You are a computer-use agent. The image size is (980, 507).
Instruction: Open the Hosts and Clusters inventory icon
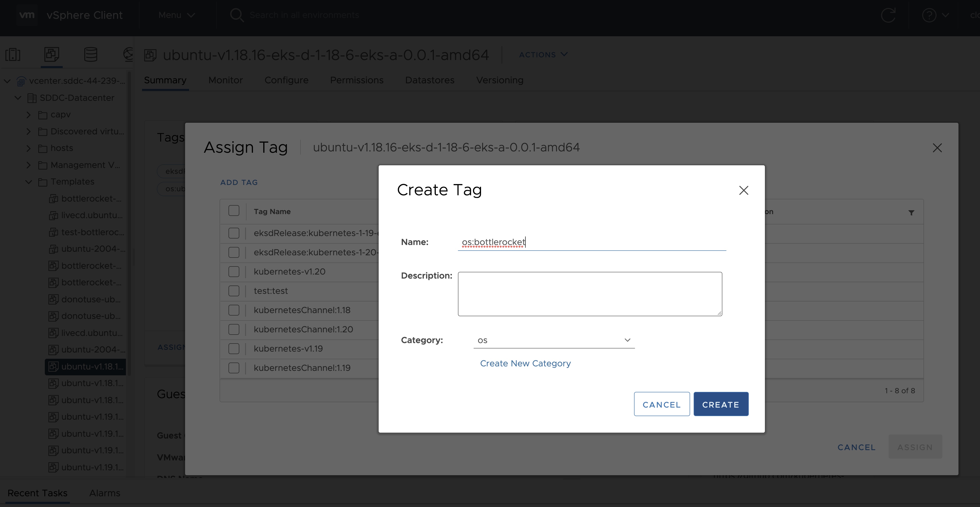tap(13, 54)
